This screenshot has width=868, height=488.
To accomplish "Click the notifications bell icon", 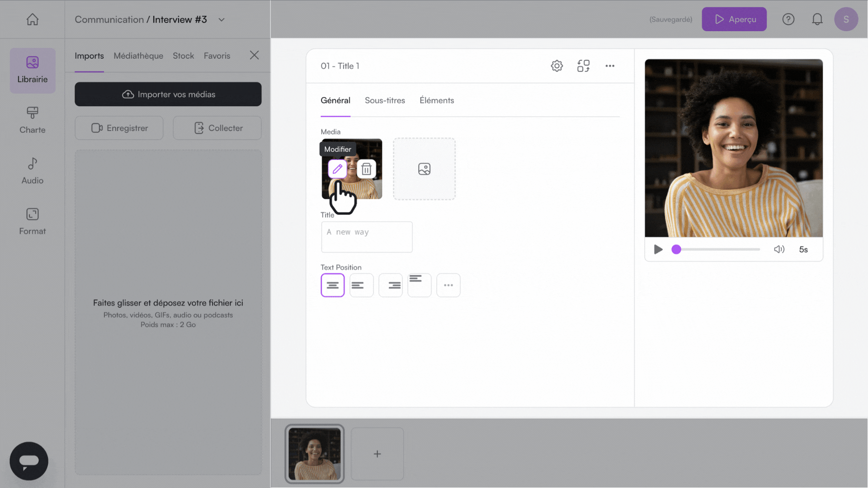I will pyautogui.click(x=817, y=19).
